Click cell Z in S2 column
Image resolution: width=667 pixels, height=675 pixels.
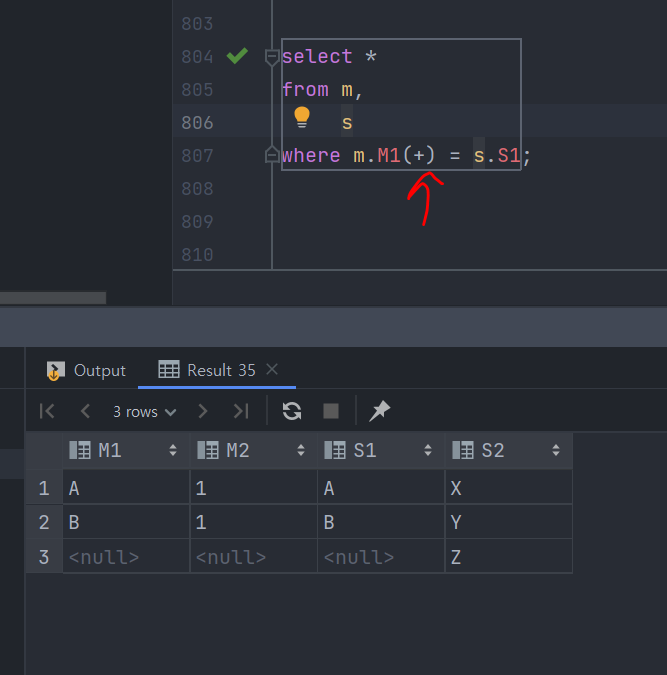(x=509, y=556)
